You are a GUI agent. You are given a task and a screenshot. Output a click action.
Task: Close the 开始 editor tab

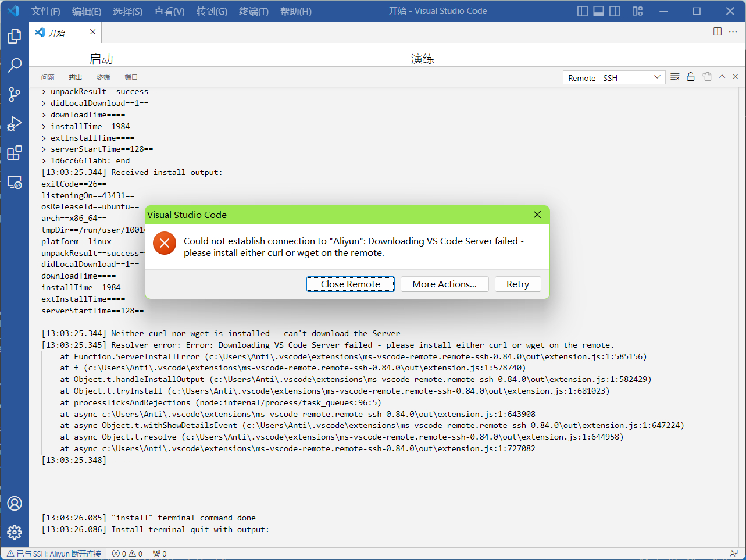click(x=92, y=32)
